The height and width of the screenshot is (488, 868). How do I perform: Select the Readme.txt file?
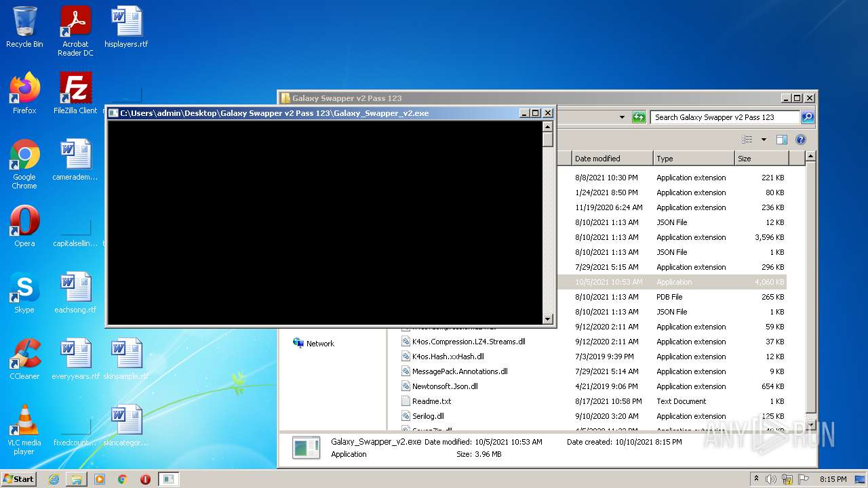coord(426,401)
